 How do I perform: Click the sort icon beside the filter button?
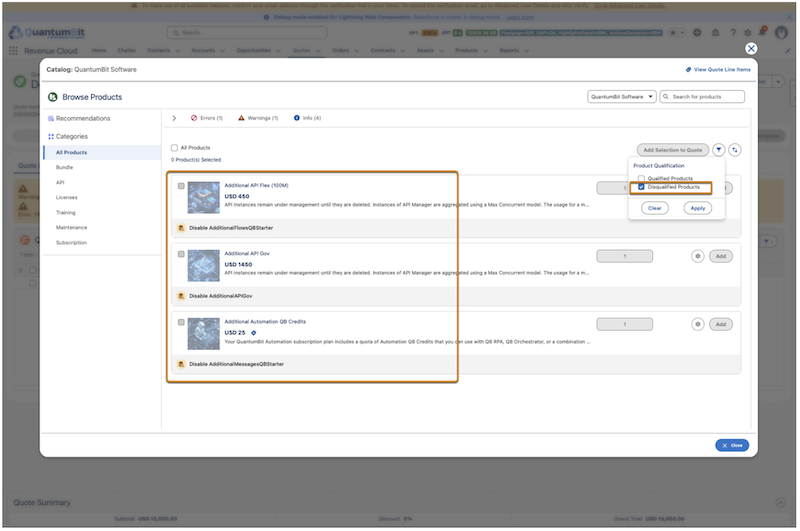click(x=735, y=150)
